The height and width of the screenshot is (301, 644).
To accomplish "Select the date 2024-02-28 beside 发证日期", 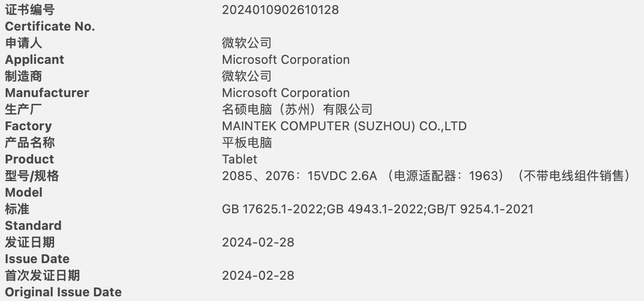I will [258, 242].
